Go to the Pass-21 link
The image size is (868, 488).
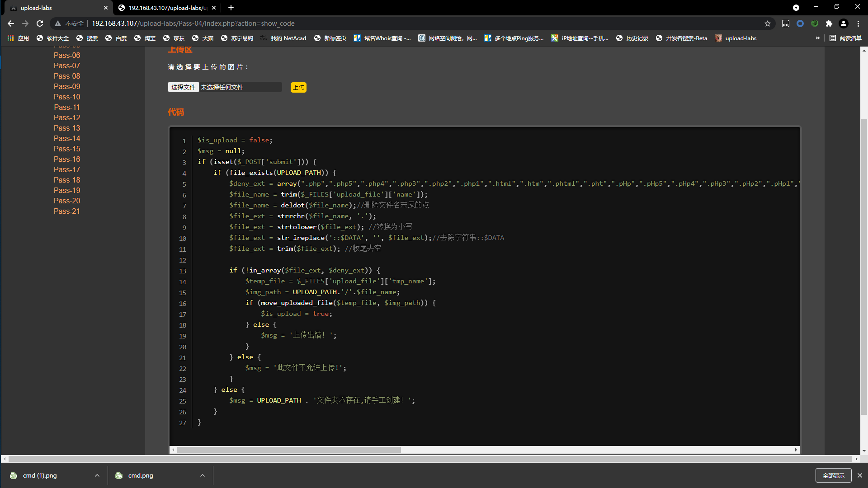(67, 211)
